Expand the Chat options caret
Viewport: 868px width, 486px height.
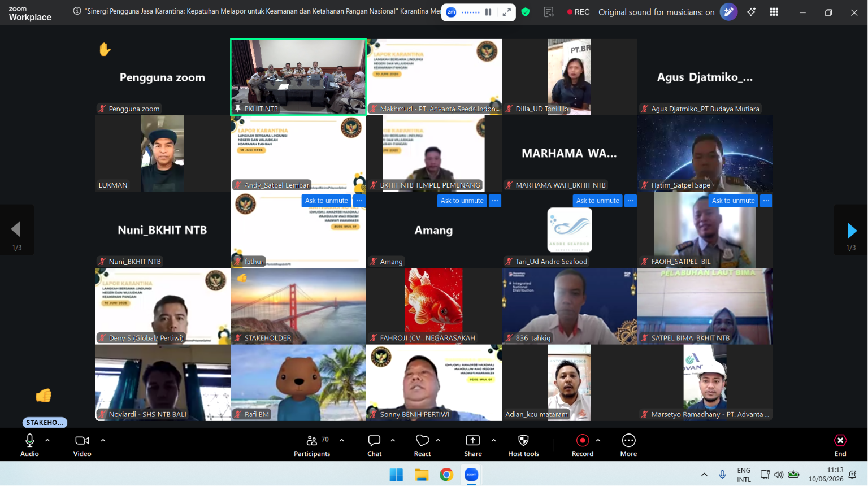click(x=393, y=440)
